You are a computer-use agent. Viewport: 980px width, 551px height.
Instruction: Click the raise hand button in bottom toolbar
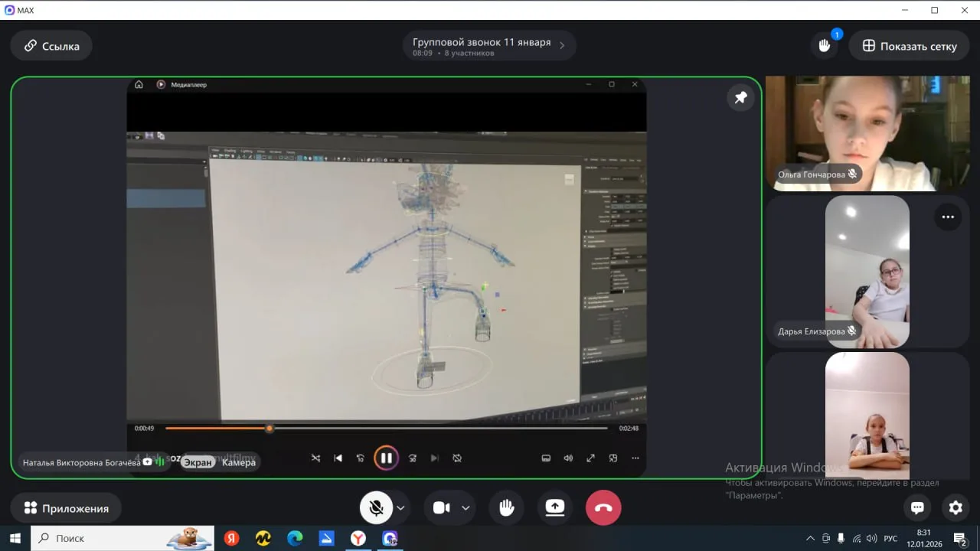[x=506, y=508]
